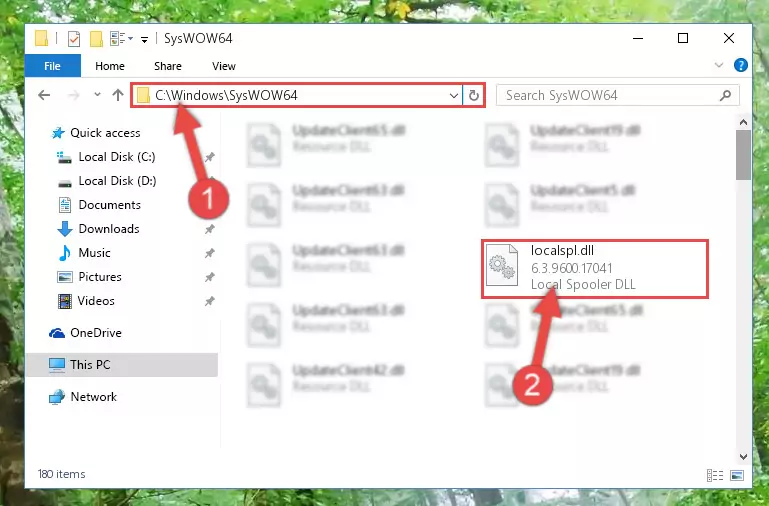Open Pictures in the sidebar
Viewport: 769px width, 506px height.
point(89,277)
